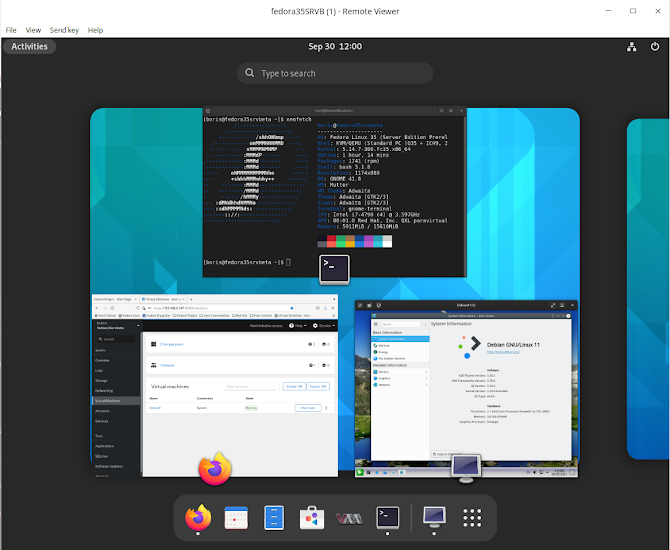
Task: Open the Storage pools link in Cockpit
Action: coord(171,344)
